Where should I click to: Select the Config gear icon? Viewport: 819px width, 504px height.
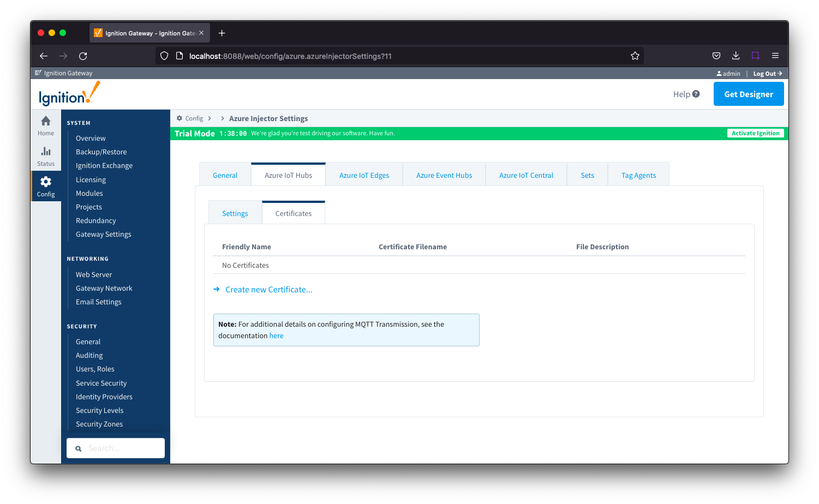tap(46, 182)
